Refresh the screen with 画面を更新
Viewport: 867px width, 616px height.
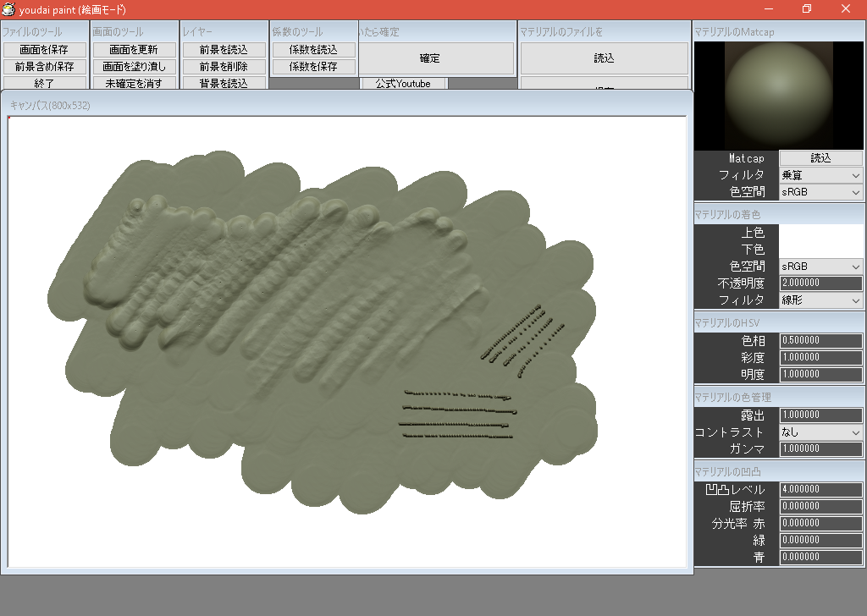[x=135, y=49]
